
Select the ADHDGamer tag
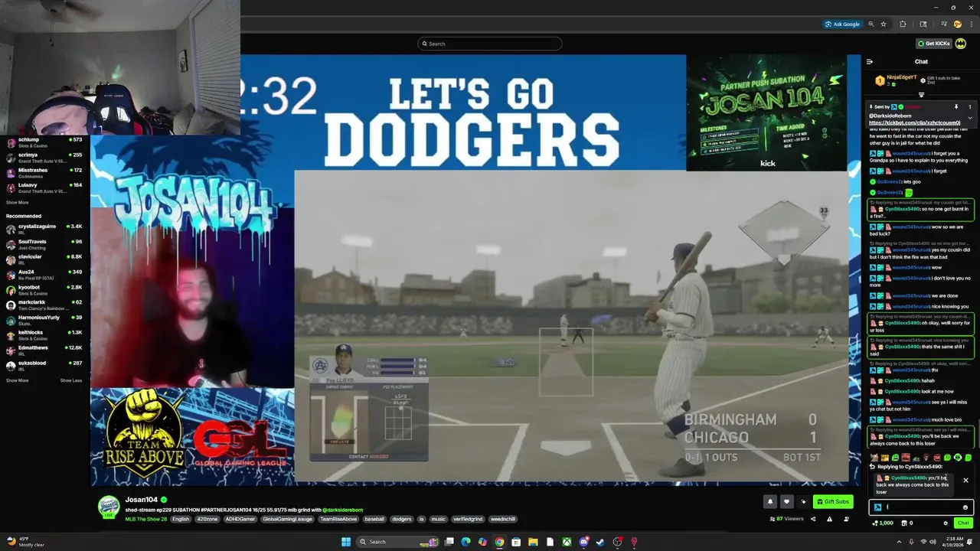[x=240, y=519]
